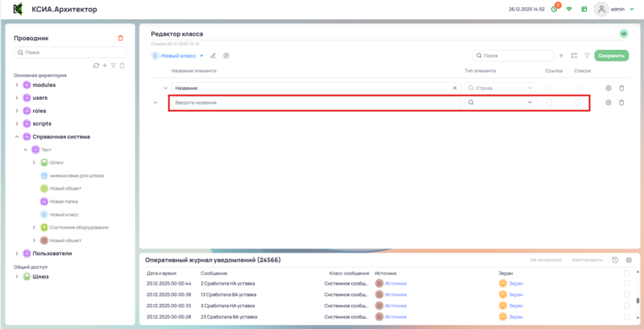The width and height of the screenshot is (644, 329).
Task: Click the Проводник search field
Action: click(70, 52)
